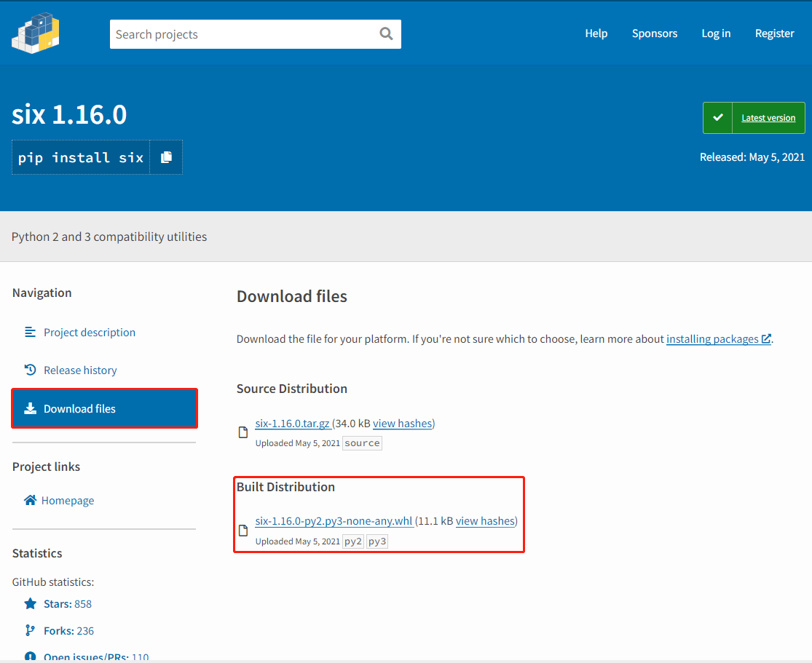Click the Stars star icon
The height and width of the screenshot is (663, 812).
[30, 603]
